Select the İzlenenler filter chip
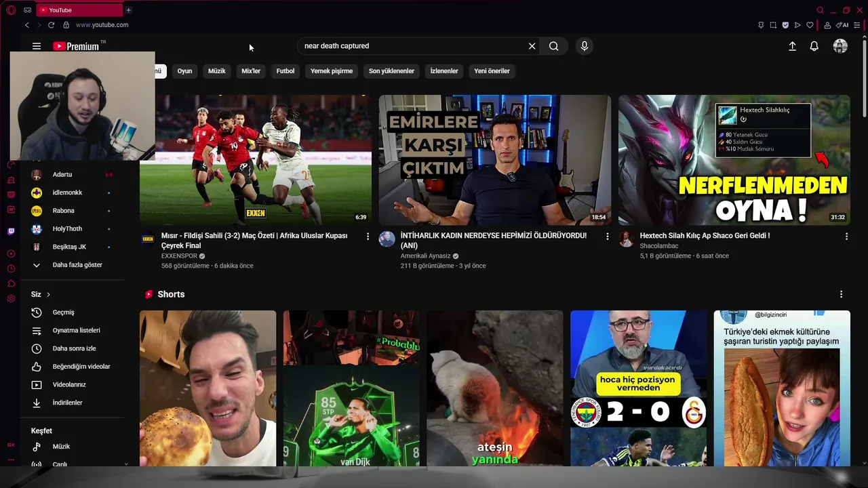Image resolution: width=868 pixels, height=488 pixels. (x=444, y=71)
